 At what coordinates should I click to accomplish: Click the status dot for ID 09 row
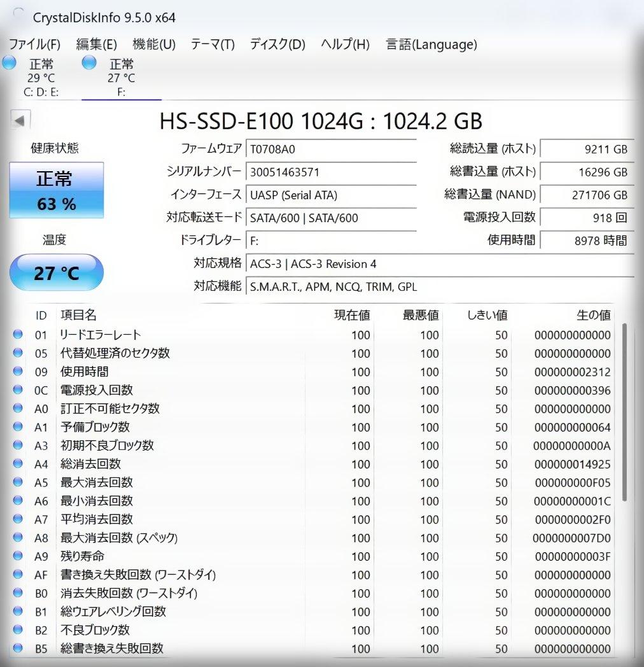[18, 371]
